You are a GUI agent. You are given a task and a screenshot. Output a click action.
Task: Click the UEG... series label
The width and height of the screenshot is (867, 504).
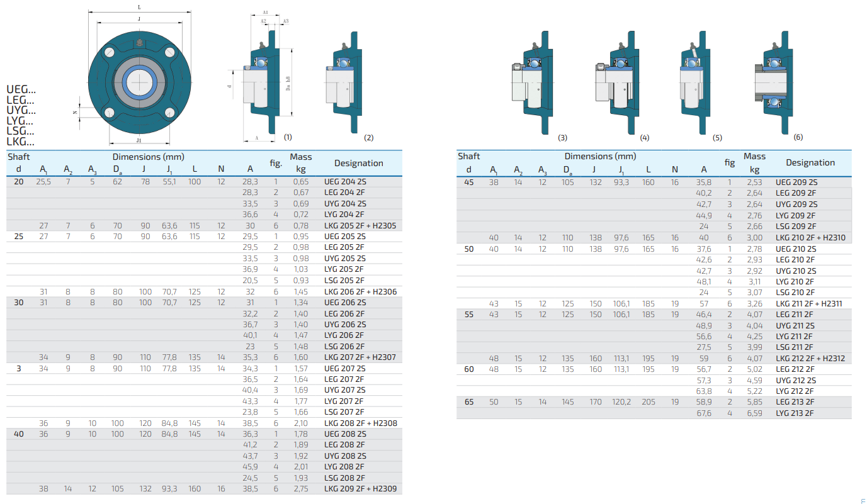[21, 89]
